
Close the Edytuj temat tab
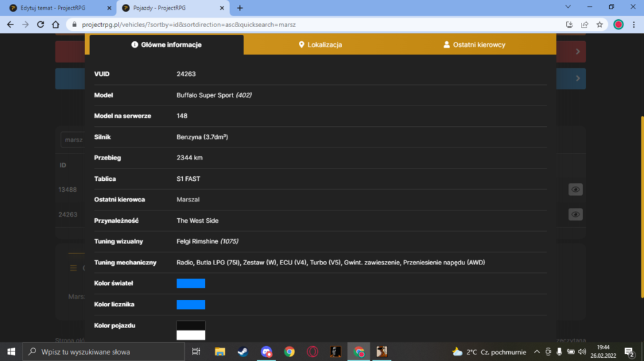pyautogui.click(x=109, y=8)
